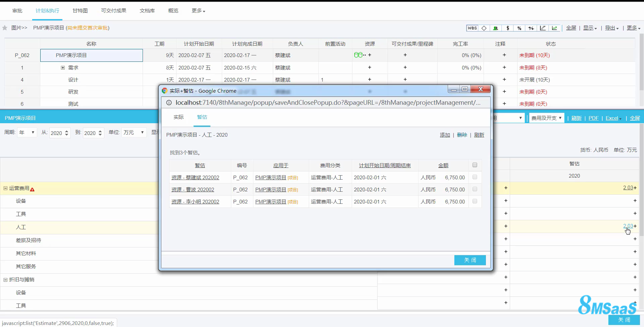Image resolution: width=644 pixels, height=327 pixels.
Task: Check the box for 资源 - 李小明 202002
Action: pyautogui.click(x=475, y=201)
